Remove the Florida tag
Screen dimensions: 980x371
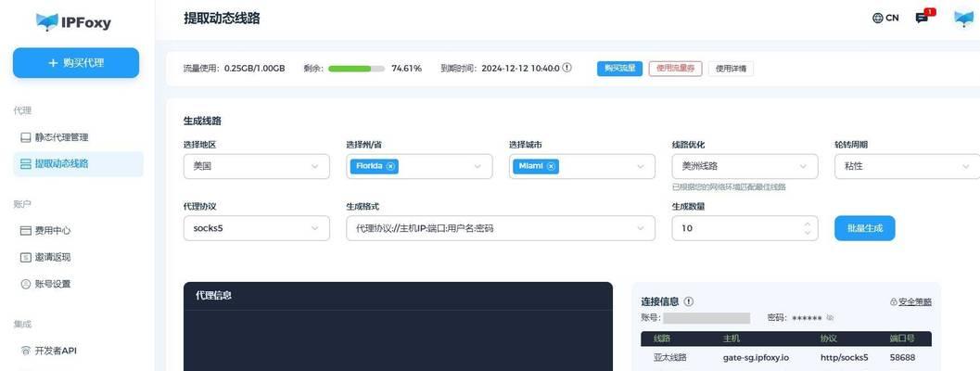390,166
